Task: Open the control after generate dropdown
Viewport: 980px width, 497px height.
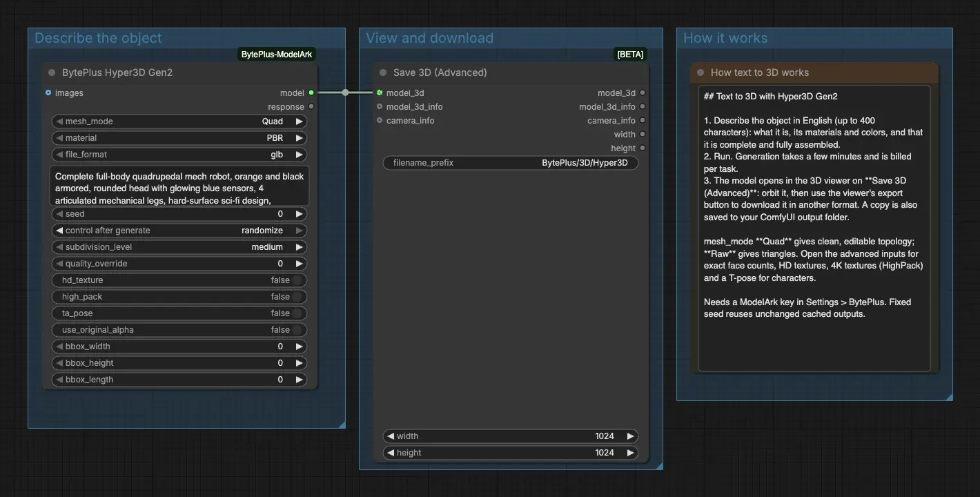Action: (179, 231)
